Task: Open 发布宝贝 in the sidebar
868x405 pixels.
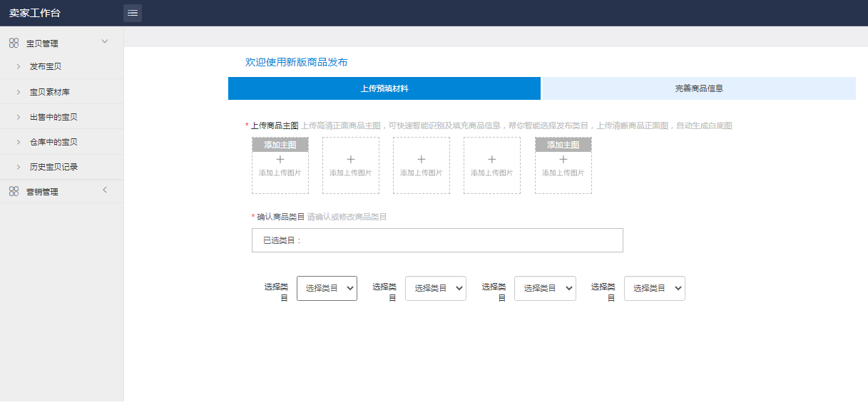Action: click(x=46, y=66)
